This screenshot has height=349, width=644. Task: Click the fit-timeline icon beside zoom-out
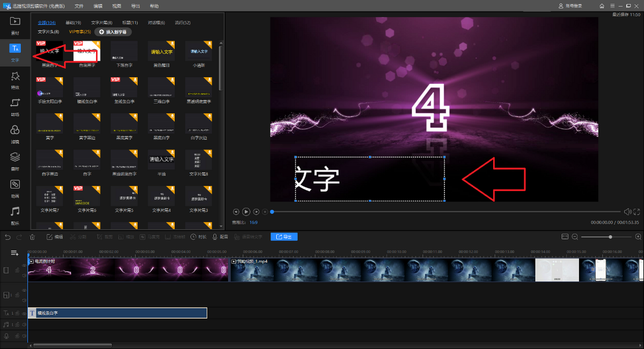tap(565, 237)
